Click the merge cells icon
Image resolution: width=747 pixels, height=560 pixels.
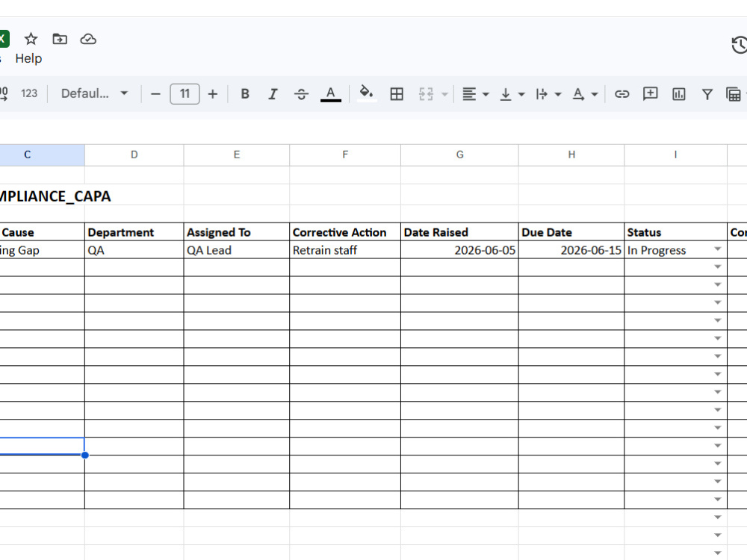426,94
